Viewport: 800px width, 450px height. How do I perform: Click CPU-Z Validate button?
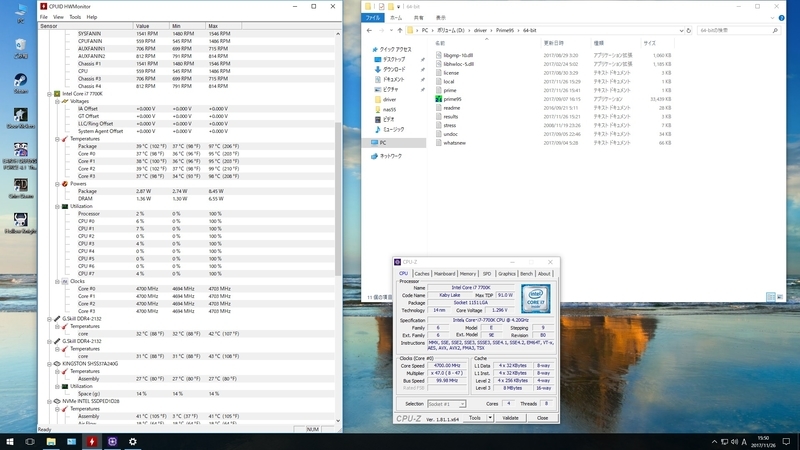(510, 418)
